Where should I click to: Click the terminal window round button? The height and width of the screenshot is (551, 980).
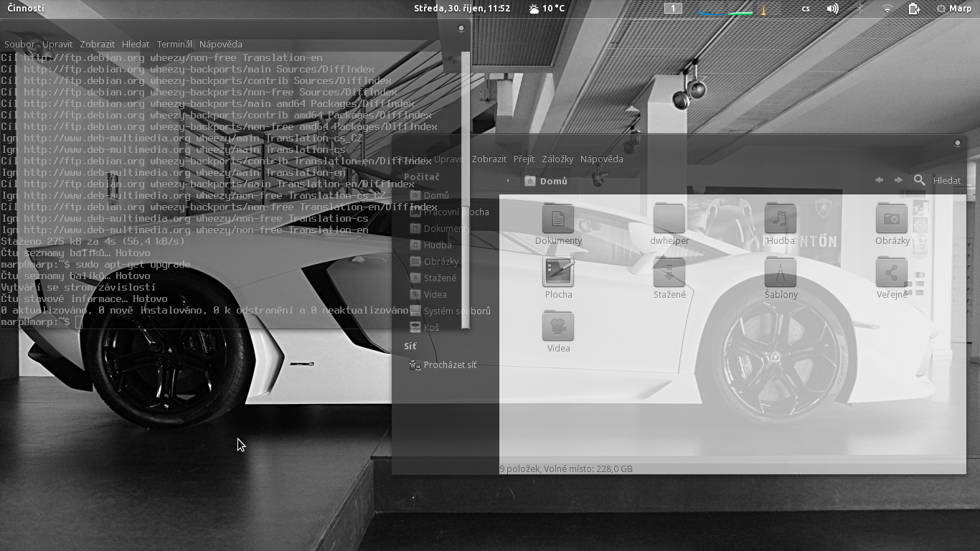click(461, 28)
